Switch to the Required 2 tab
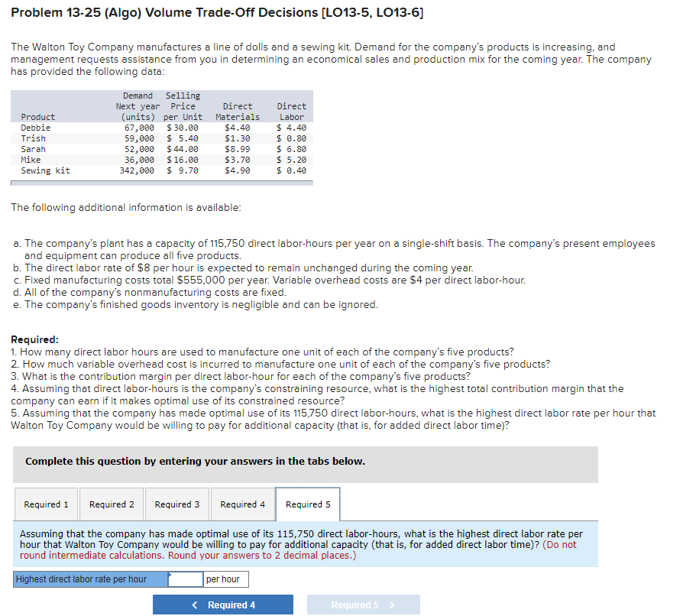The width and height of the screenshot is (683, 616). click(x=111, y=504)
